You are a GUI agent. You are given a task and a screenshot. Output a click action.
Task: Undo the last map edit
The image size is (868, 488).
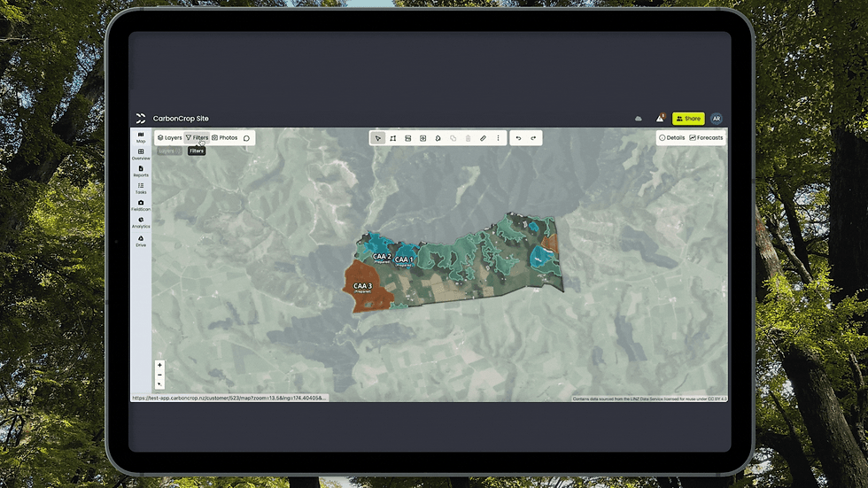pos(518,138)
